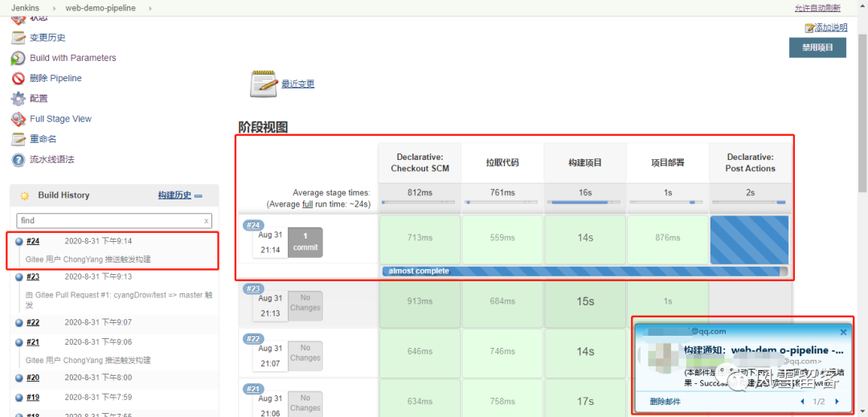Click 添加说明 link

(x=831, y=27)
